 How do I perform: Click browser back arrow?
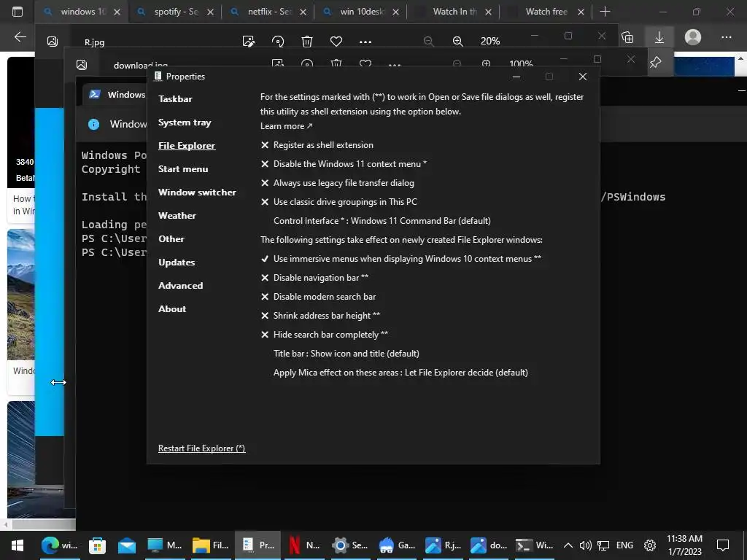click(x=20, y=36)
